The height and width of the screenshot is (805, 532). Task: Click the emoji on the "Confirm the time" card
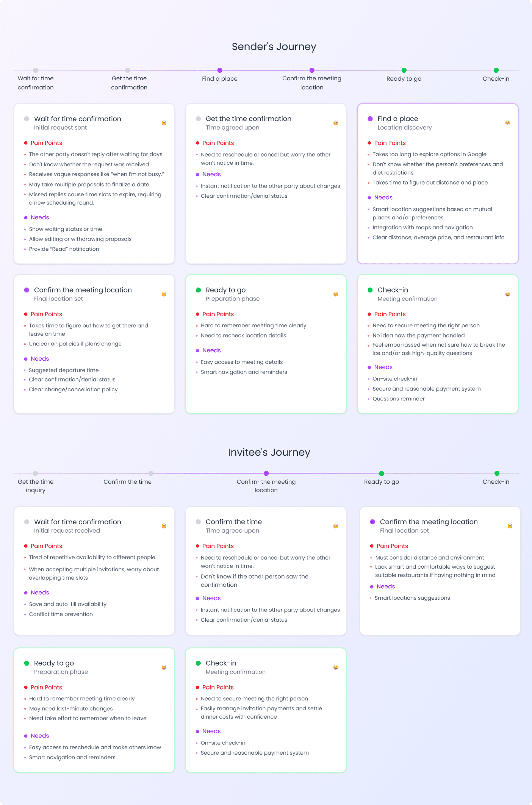pos(336,526)
